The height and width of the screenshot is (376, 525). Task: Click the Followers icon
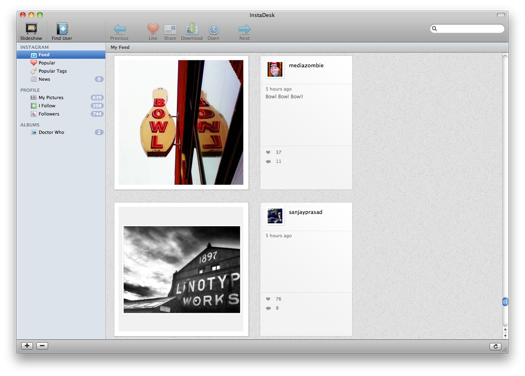click(x=33, y=114)
